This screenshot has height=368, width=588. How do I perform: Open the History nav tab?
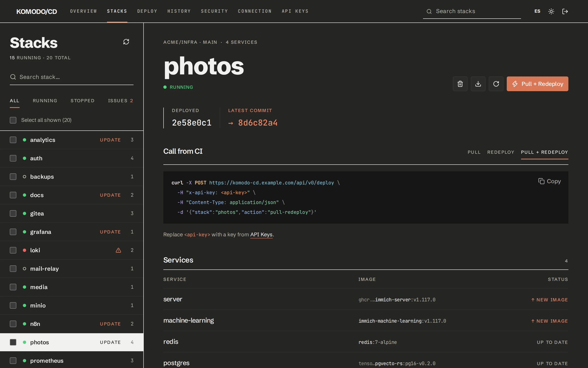179,11
